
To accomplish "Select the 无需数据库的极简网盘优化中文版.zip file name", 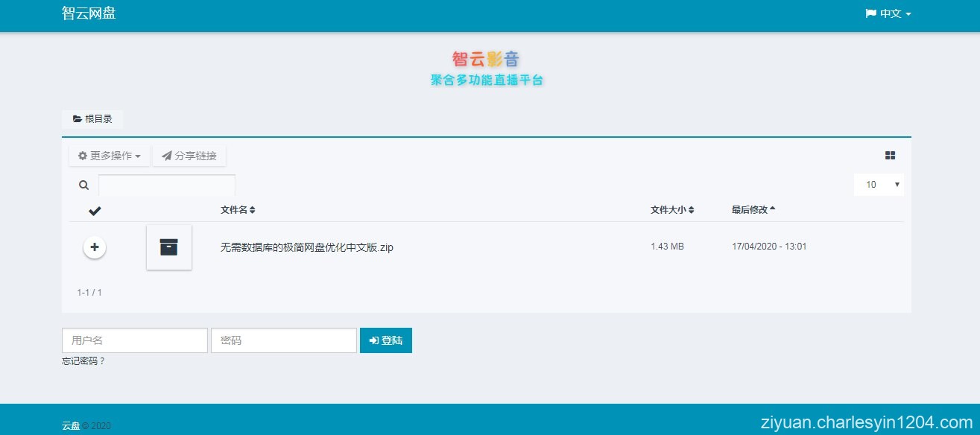I will (x=306, y=247).
